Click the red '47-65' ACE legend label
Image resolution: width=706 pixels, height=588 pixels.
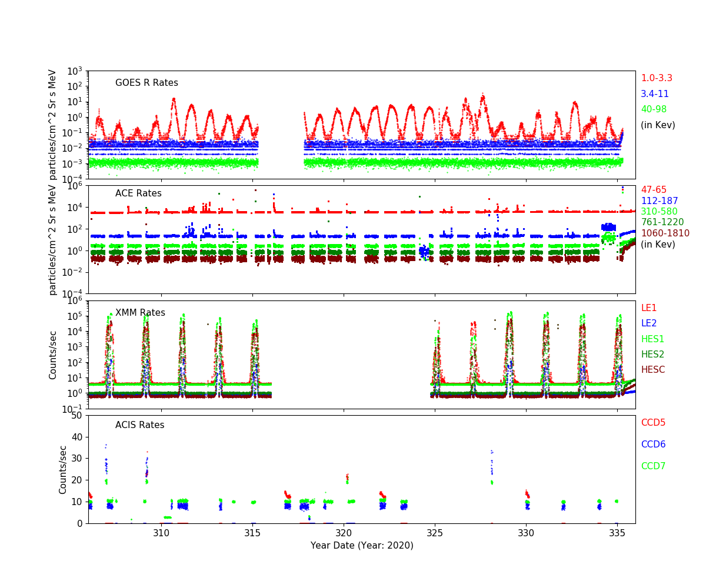(654, 190)
